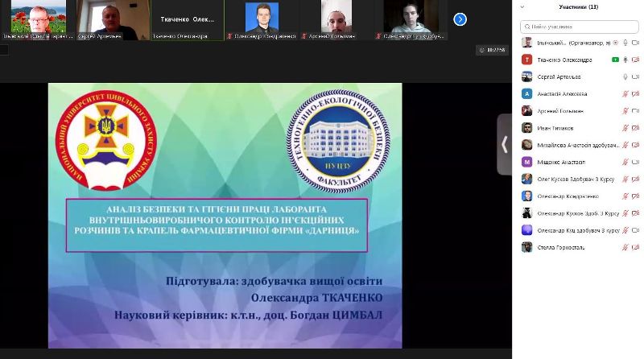The image size is (644, 359).
Task: Click the disabled camera icon for Иван Тимаков
Action: (x=635, y=128)
